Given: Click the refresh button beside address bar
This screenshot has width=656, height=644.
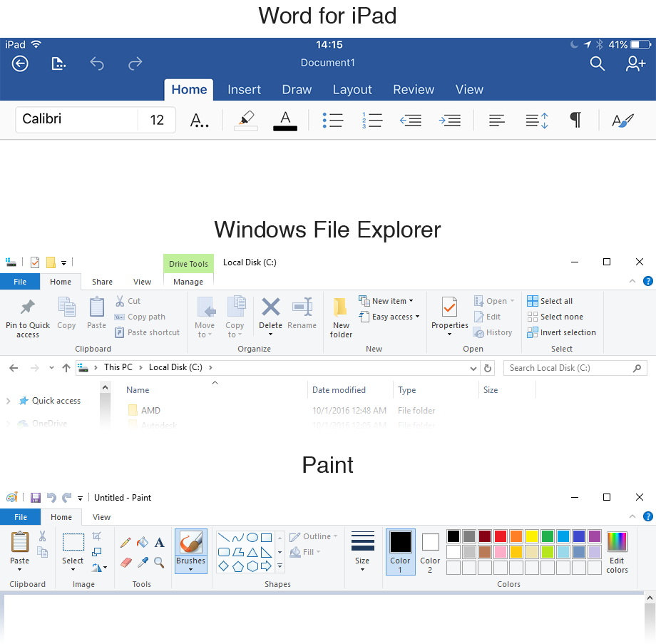Looking at the screenshot, I should 488,368.
